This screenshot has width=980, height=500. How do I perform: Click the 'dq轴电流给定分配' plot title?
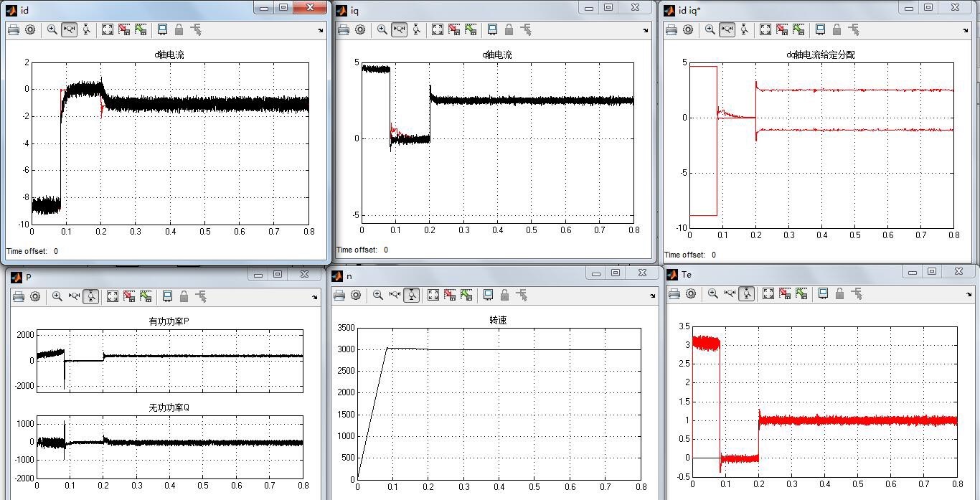coord(821,55)
